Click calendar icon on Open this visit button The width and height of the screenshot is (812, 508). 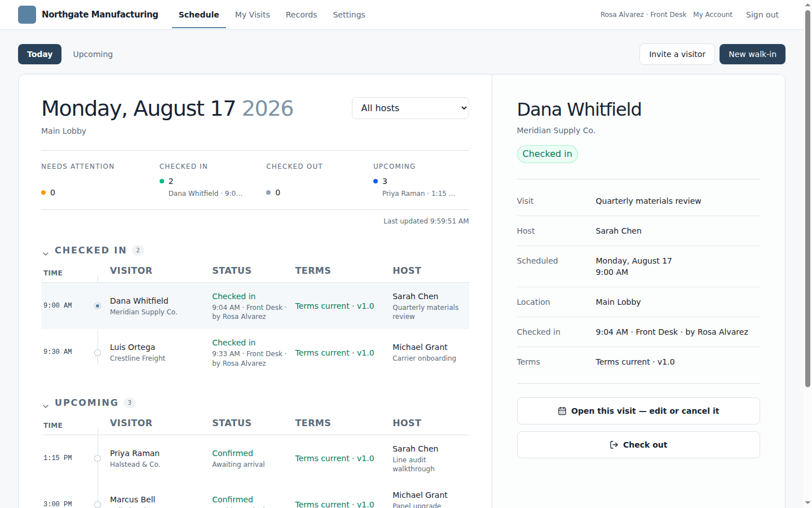(562, 411)
